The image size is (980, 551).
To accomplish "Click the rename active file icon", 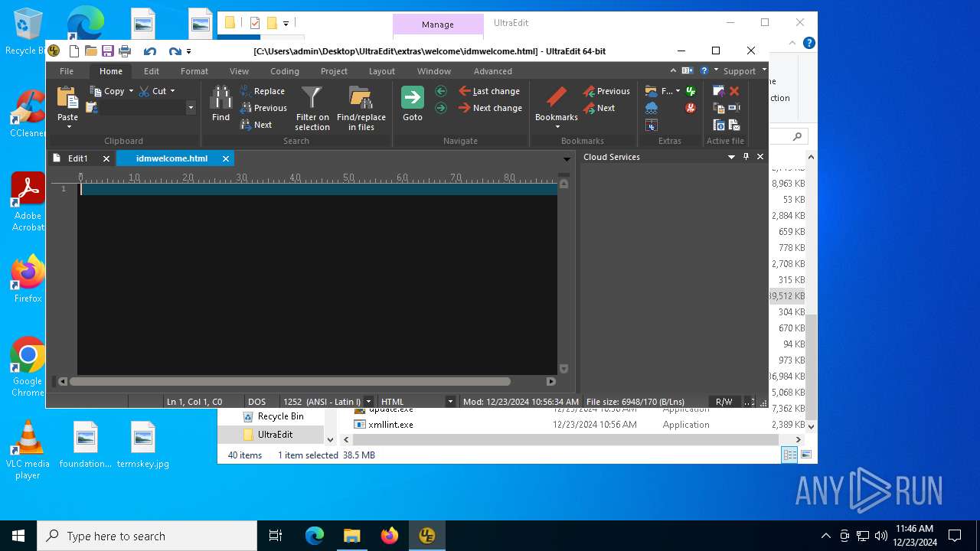I will click(x=734, y=108).
